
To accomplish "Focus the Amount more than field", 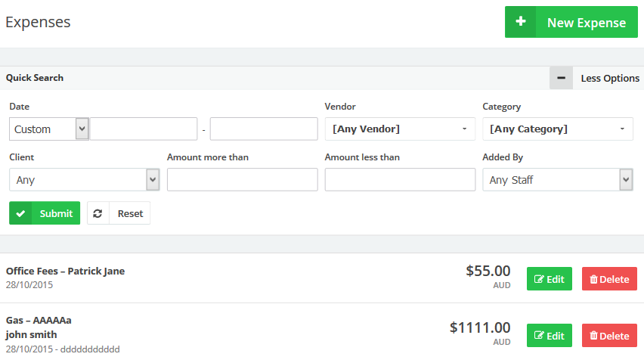I will tap(242, 180).
